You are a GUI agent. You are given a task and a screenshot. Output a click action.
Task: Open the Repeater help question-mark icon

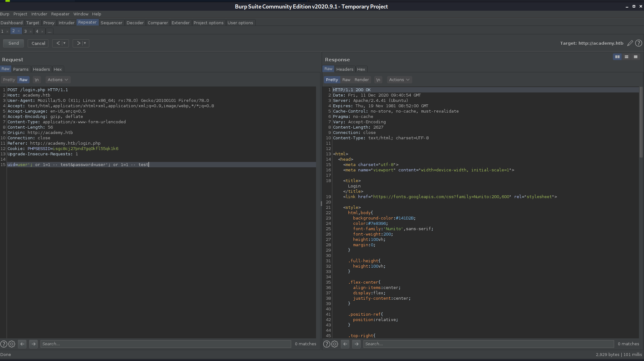638,43
